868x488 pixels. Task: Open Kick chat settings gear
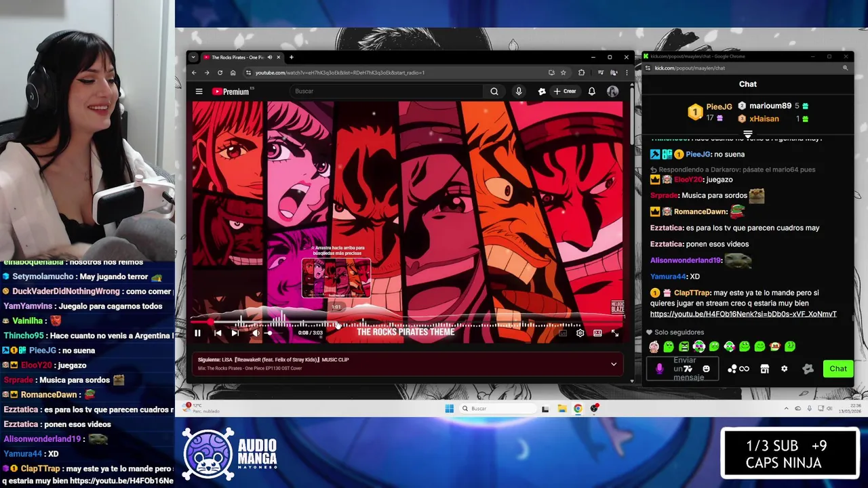point(785,369)
